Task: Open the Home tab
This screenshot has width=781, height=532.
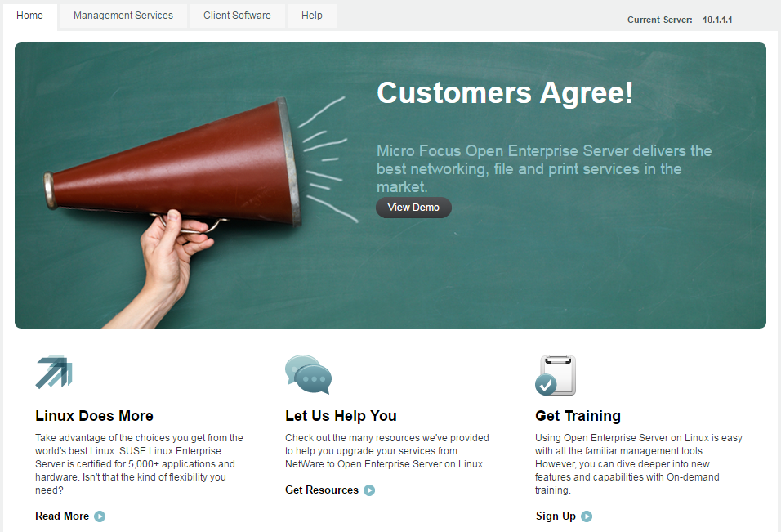Action: coord(30,16)
